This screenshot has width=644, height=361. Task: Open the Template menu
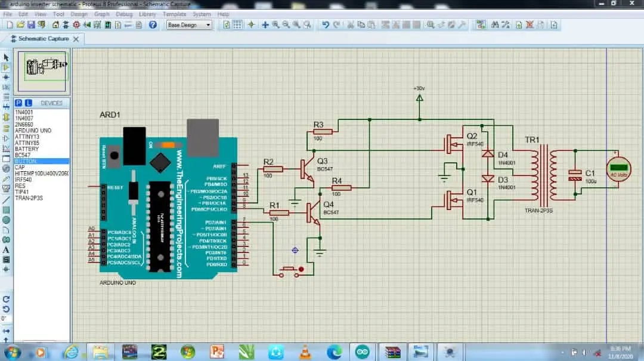click(x=175, y=14)
